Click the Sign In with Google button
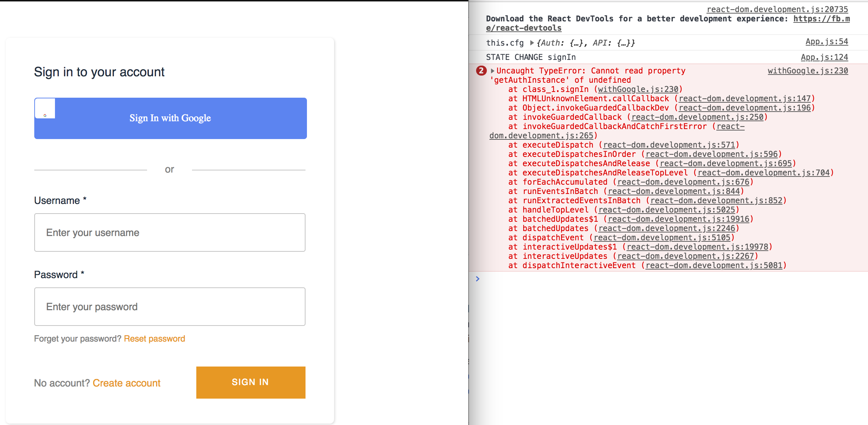The image size is (868, 425). coord(170,118)
